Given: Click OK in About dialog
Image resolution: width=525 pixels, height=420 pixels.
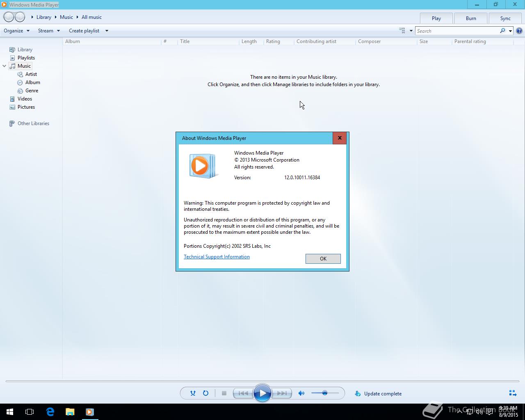Looking at the screenshot, I should 323,259.
